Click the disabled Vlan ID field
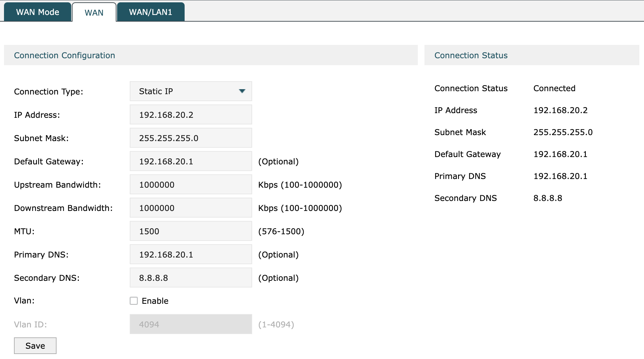This screenshot has width=644, height=359. tap(191, 324)
